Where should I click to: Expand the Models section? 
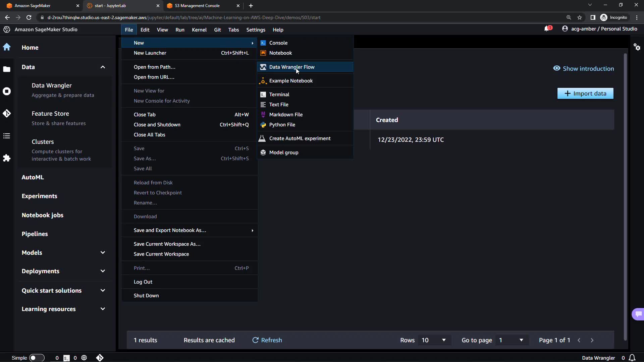(x=103, y=252)
